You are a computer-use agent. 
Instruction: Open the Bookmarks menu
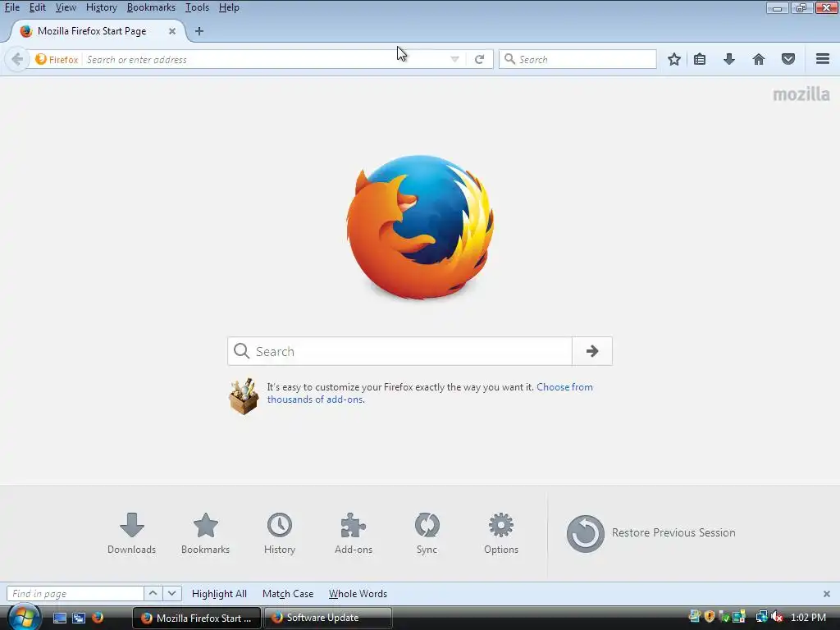pos(151,7)
